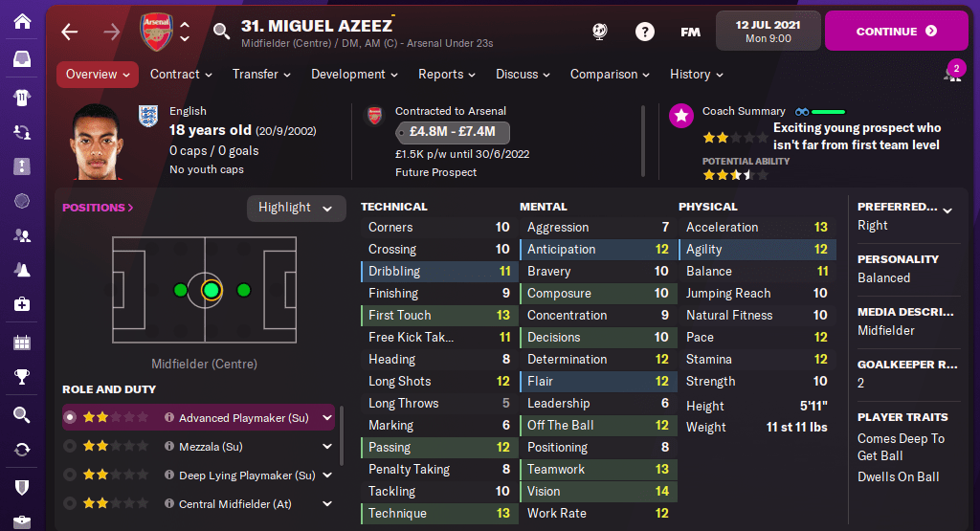Open the trophy competitions icon
Image resolution: width=980 pixels, height=531 pixels.
click(x=22, y=378)
